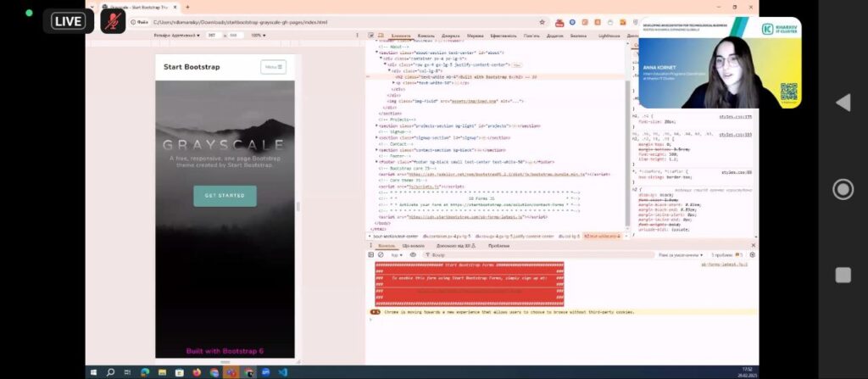This screenshot has width=868, height=379.
Task: Open the Lighthouse tab in DevTools
Action: coord(609,36)
